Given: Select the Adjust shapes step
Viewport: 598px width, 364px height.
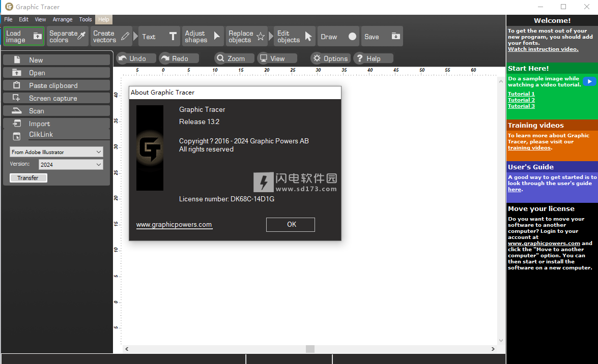Looking at the screenshot, I should tap(203, 36).
